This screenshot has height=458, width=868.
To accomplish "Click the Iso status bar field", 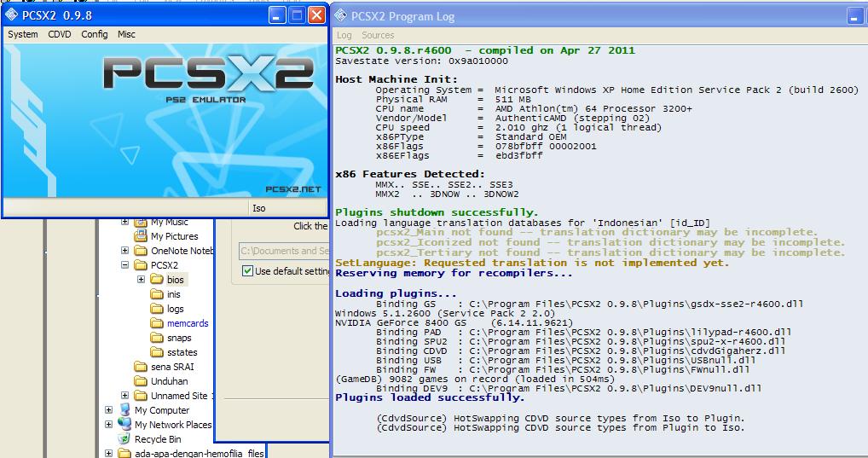I will pyautogui.click(x=287, y=208).
